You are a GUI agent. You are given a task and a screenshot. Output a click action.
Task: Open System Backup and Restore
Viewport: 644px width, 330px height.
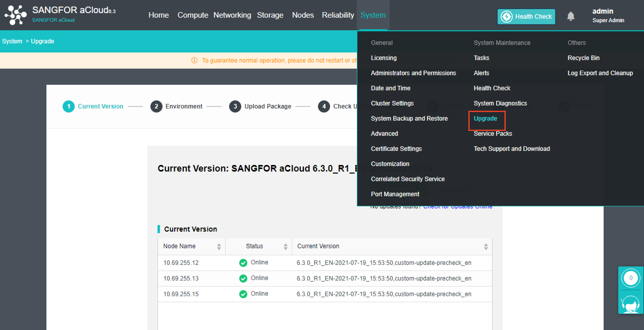(409, 119)
